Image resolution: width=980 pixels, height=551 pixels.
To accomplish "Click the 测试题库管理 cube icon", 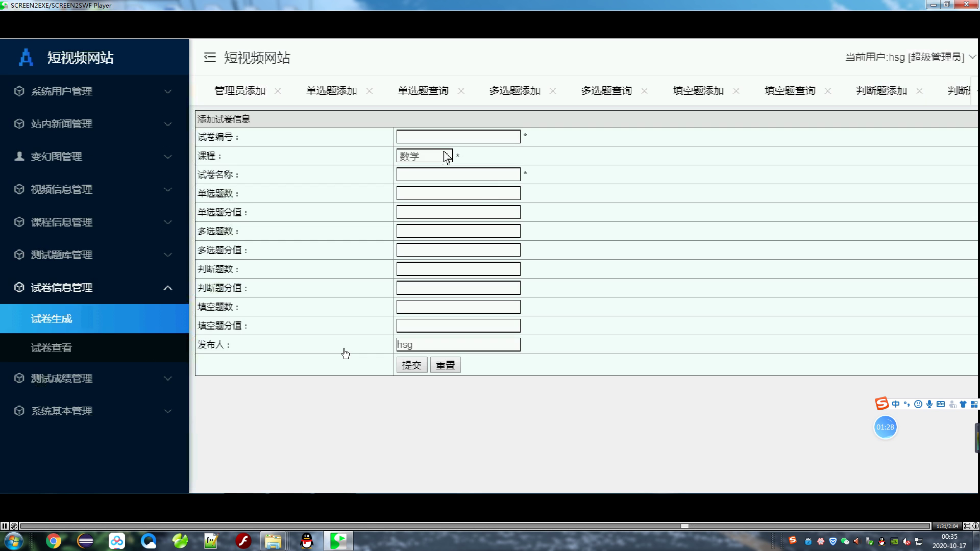I will coord(19,255).
